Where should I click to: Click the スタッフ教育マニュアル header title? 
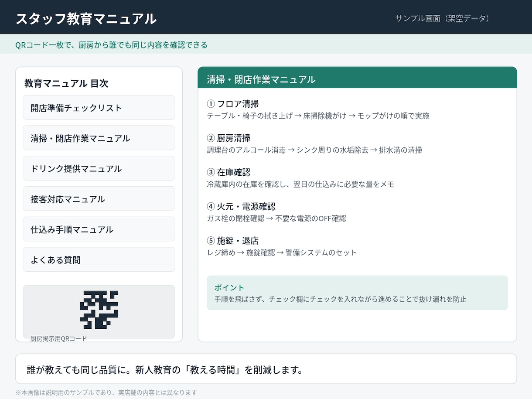pos(86,18)
